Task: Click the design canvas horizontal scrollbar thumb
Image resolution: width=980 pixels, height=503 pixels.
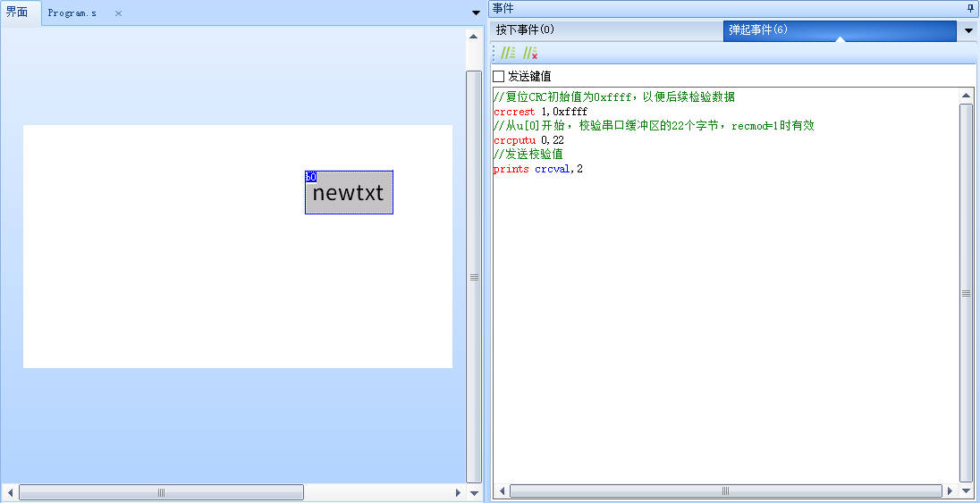Action: click(x=161, y=492)
